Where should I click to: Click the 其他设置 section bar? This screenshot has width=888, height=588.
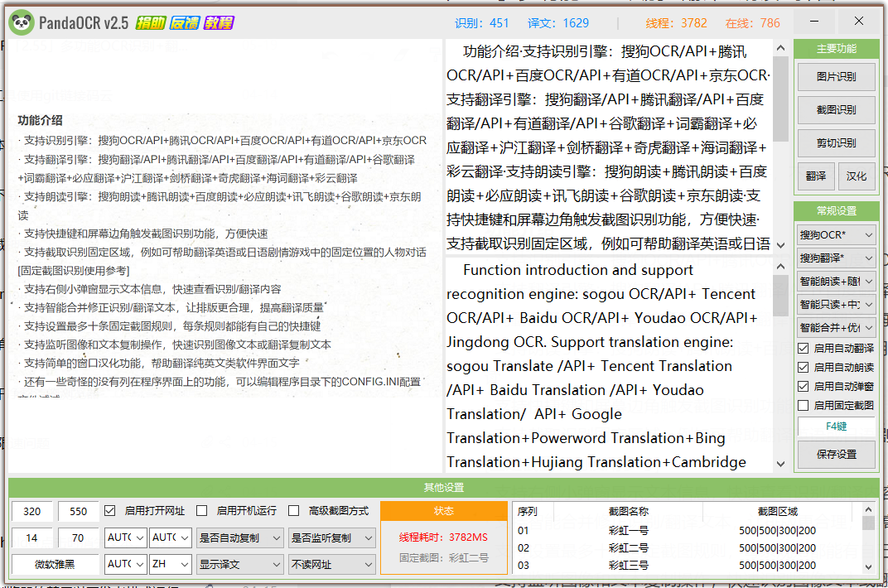444,487
